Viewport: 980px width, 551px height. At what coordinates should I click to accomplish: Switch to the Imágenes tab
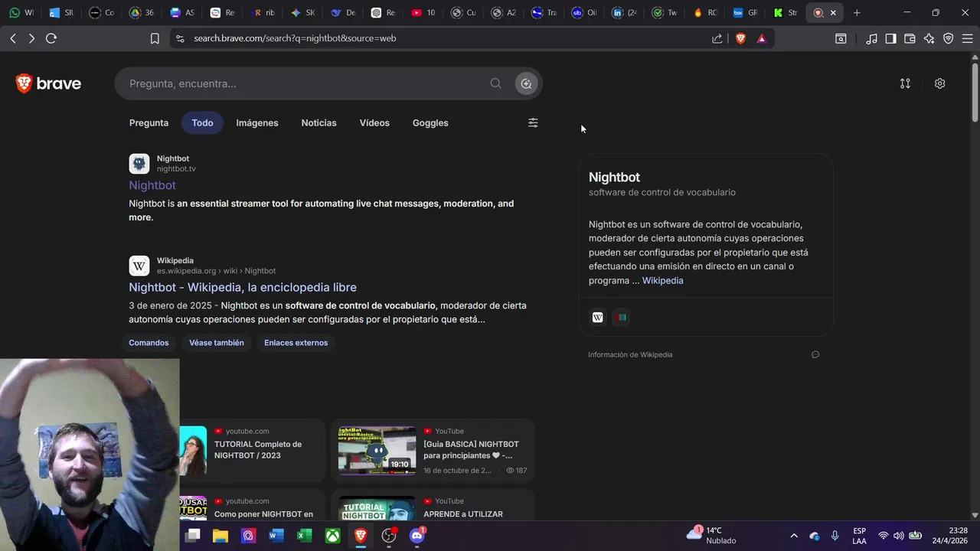pos(257,122)
